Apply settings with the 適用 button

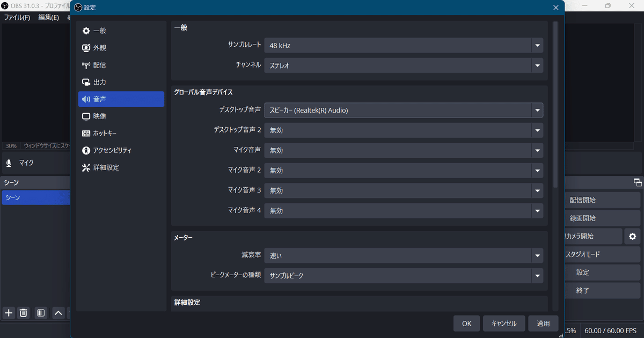pyautogui.click(x=543, y=323)
